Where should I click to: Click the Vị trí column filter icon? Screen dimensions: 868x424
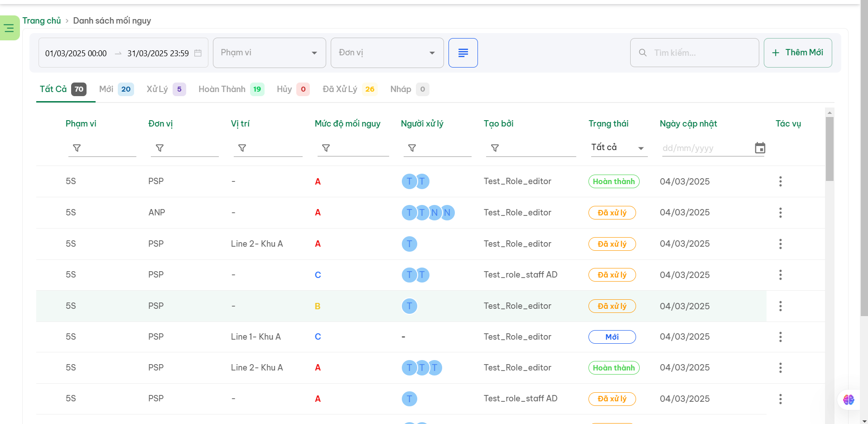242,148
